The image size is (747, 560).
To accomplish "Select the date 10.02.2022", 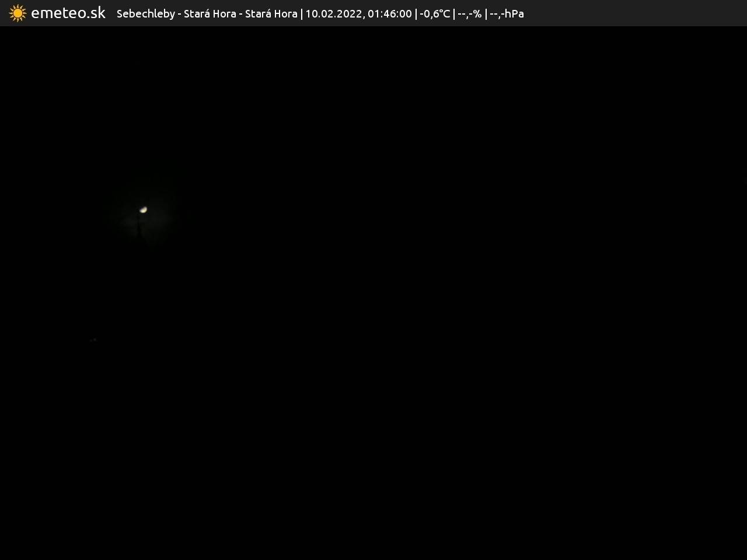I will [x=334, y=13].
